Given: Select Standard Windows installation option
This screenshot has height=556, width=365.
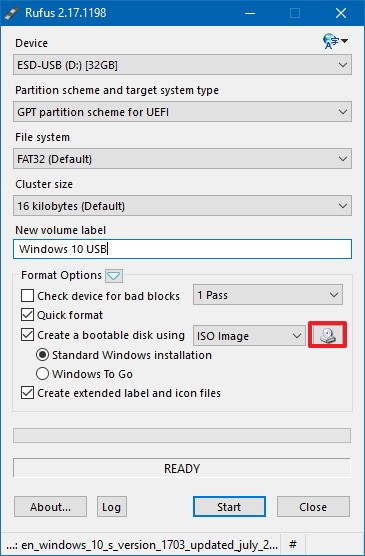Looking at the screenshot, I should tap(42, 355).
